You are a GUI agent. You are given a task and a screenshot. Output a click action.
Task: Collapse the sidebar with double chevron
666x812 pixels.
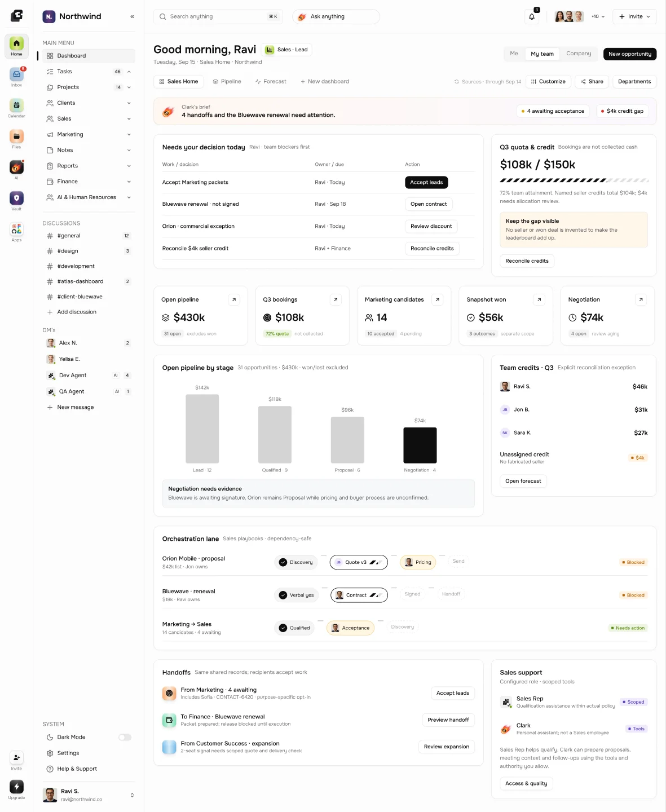[132, 16]
